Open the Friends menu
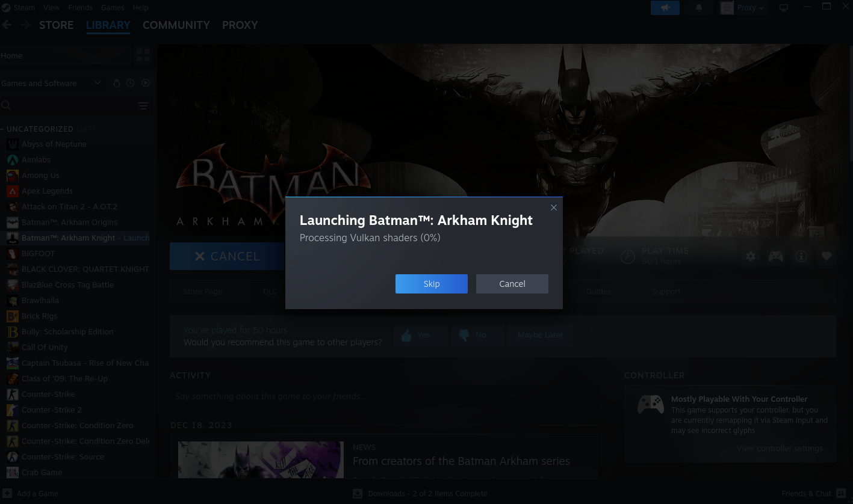Image resolution: width=853 pixels, height=504 pixels. click(x=80, y=8)
